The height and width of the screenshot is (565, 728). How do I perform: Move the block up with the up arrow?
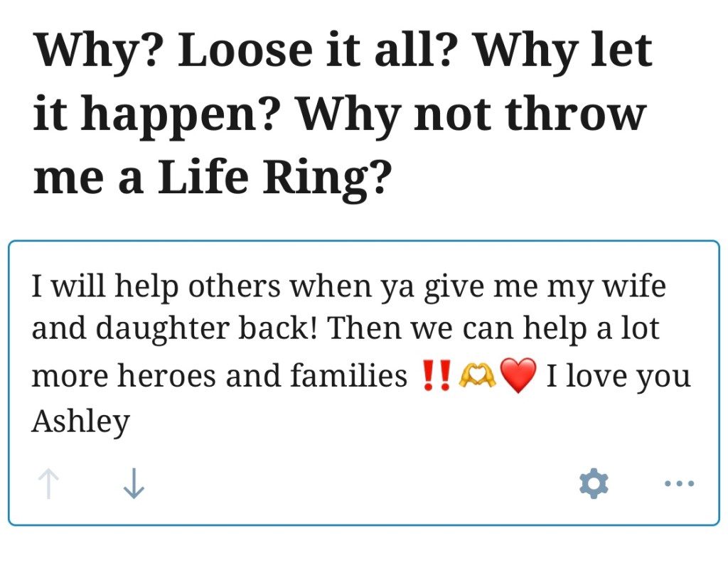48,484
